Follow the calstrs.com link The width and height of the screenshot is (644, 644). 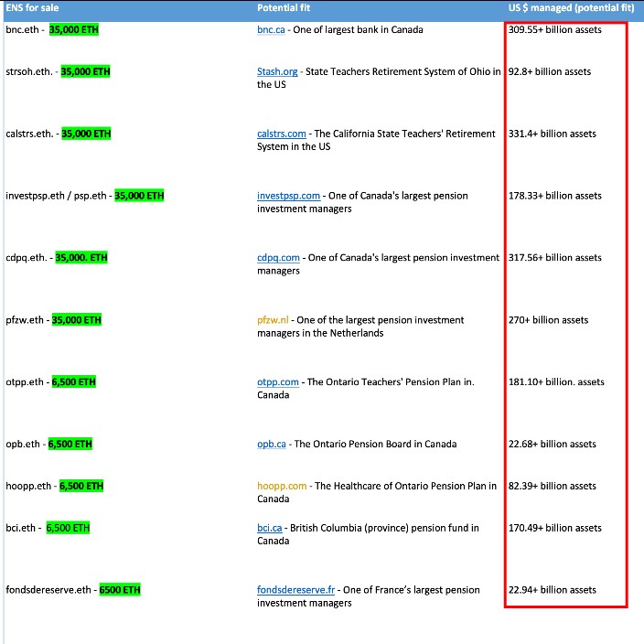pos(282,134)
